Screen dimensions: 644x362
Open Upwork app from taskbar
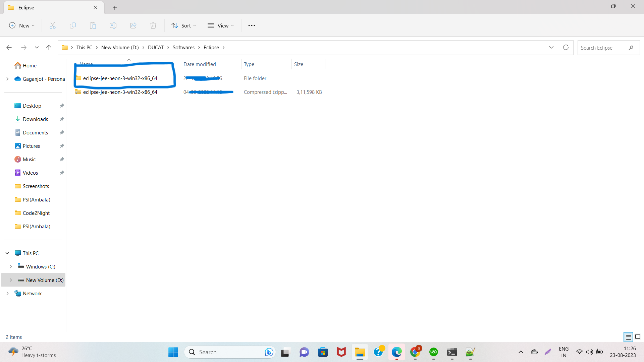(x=434, y=352)
